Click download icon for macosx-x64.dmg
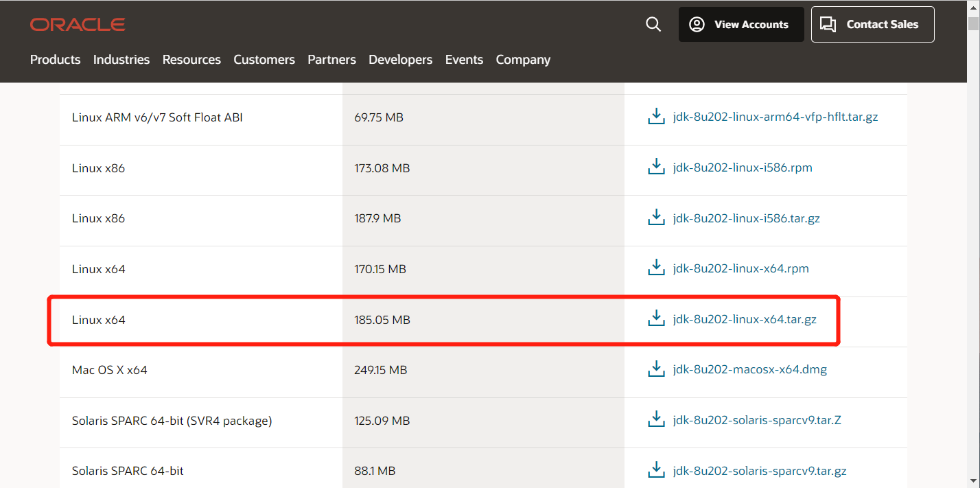 tap(657, 369)
